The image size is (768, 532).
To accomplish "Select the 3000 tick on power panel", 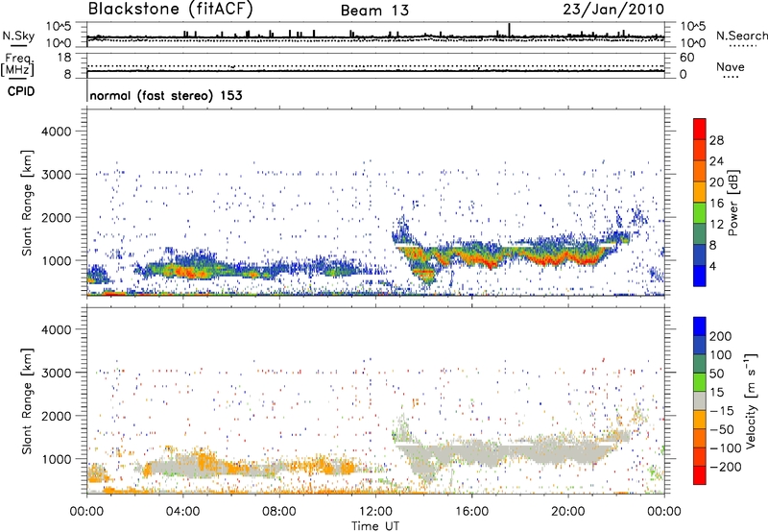I will (56, 175).
